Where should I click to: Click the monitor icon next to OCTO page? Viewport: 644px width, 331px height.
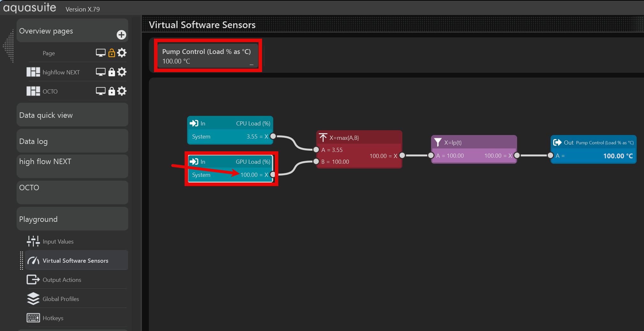pos(100,91)
